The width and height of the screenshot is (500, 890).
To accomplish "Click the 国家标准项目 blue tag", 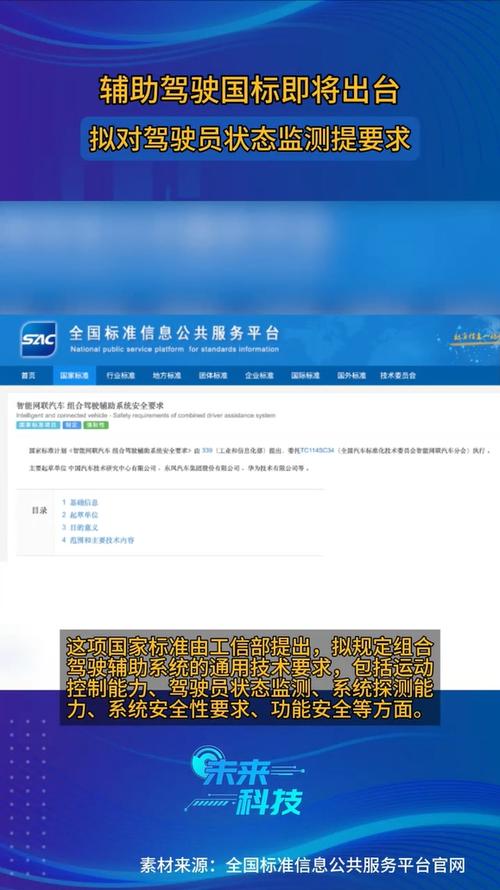I will coord(38,425).
